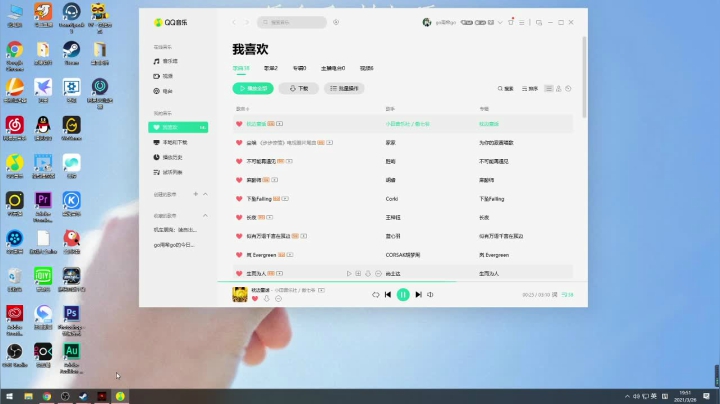Unlike the currently playing song in player bar

click(255, 299)
